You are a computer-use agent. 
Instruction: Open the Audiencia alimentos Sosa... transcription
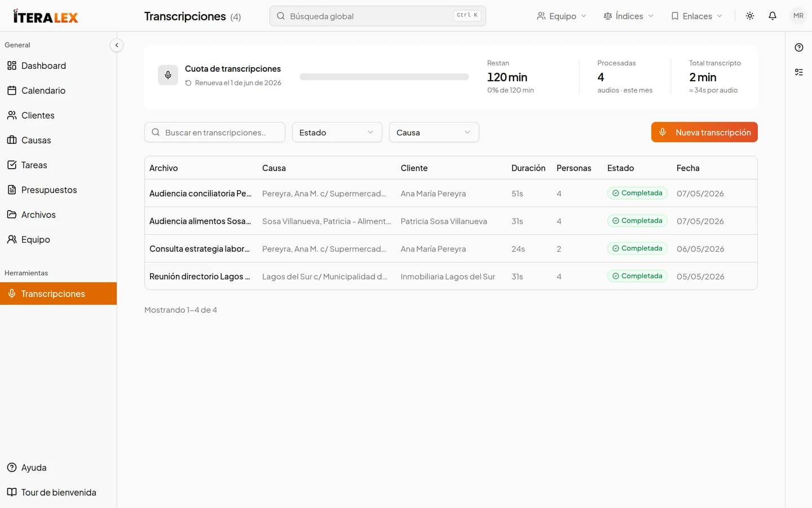point(200,221)
